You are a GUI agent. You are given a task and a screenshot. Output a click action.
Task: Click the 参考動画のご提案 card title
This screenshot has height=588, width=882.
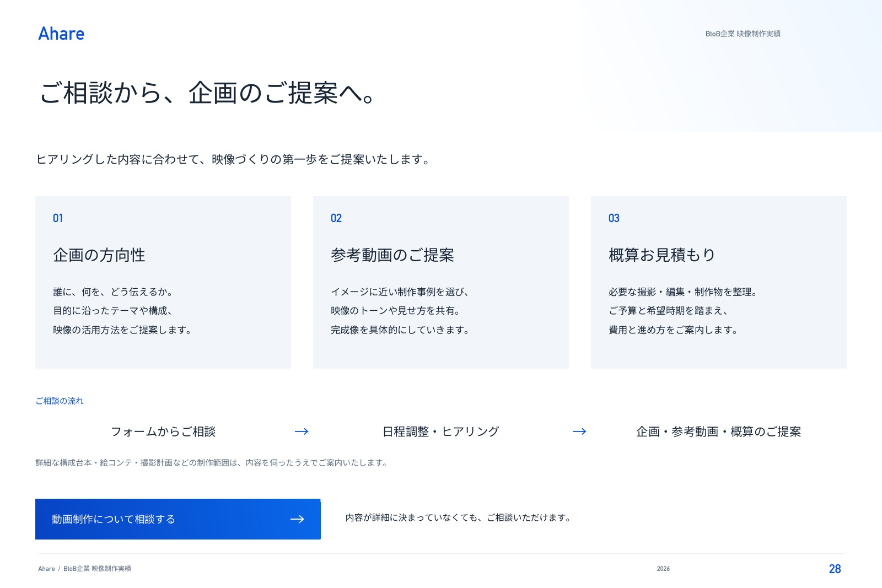pyautogui.click(x=392, y=255)
